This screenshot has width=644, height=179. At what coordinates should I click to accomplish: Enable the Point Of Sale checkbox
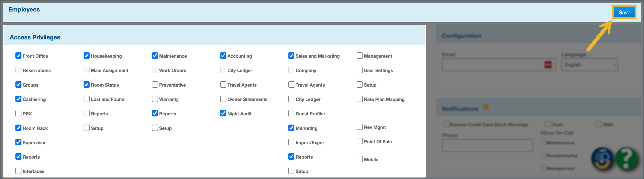pos(359,141)
